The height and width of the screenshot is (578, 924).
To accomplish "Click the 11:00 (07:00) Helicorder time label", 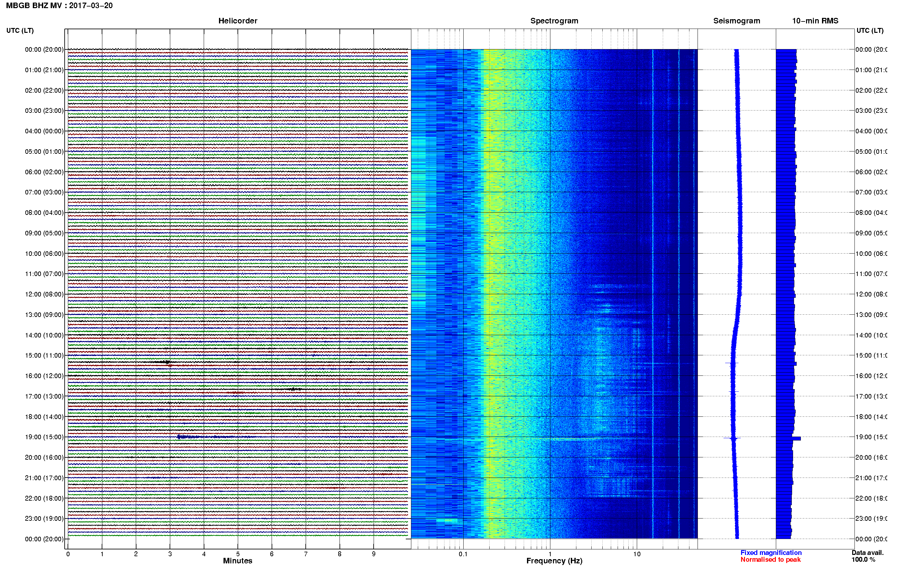I will (x=44, y=274).
